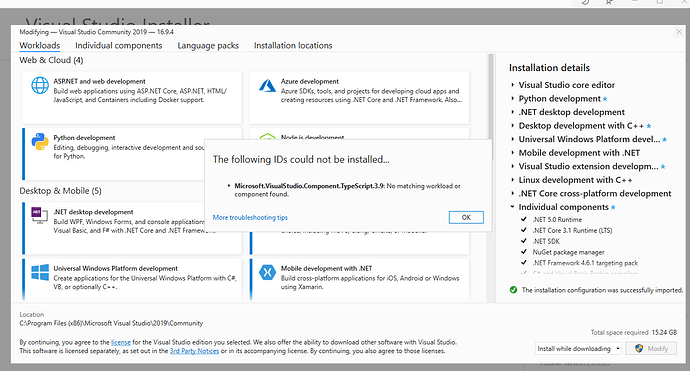This screenshot has height=371, width=690.
Task: Expand Mobile development with .NET node
Action: point(513,153)
